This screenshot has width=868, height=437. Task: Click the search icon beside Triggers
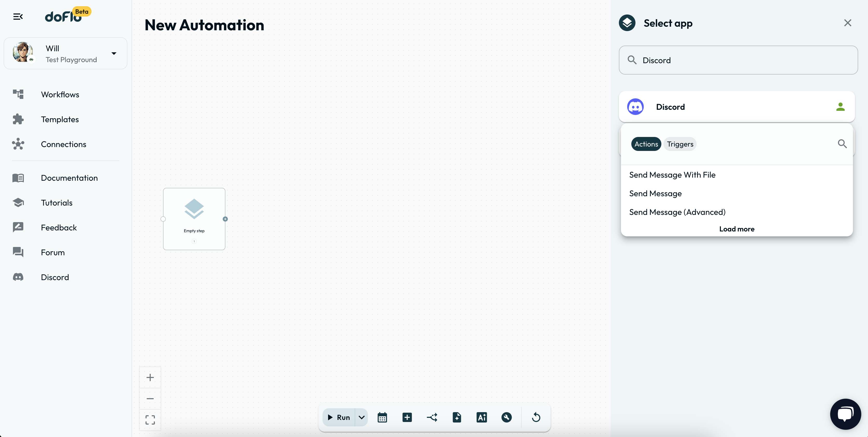point(842,144)
